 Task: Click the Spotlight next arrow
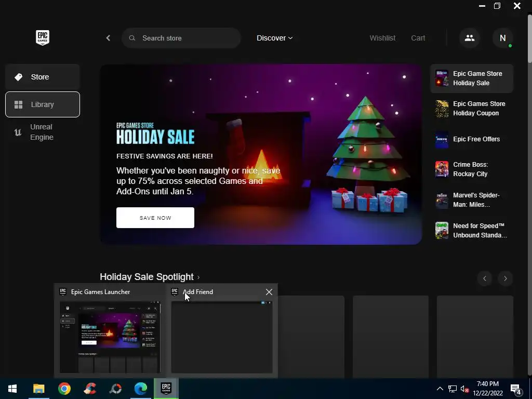click(x=505, y=278)
